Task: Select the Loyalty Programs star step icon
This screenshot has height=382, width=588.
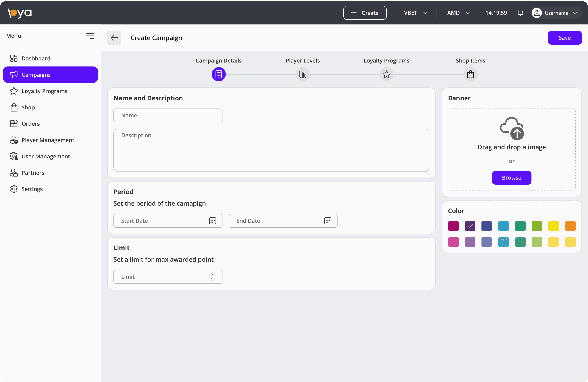Action: [386, 74]
